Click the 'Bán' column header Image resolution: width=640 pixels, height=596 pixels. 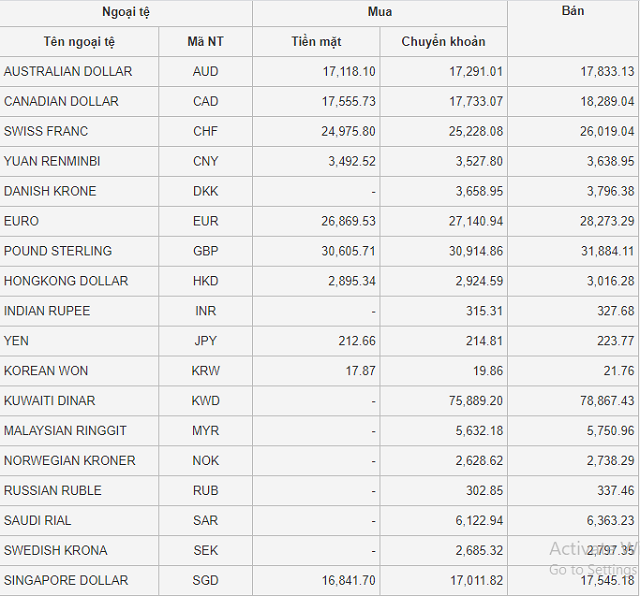coord(573,12)
